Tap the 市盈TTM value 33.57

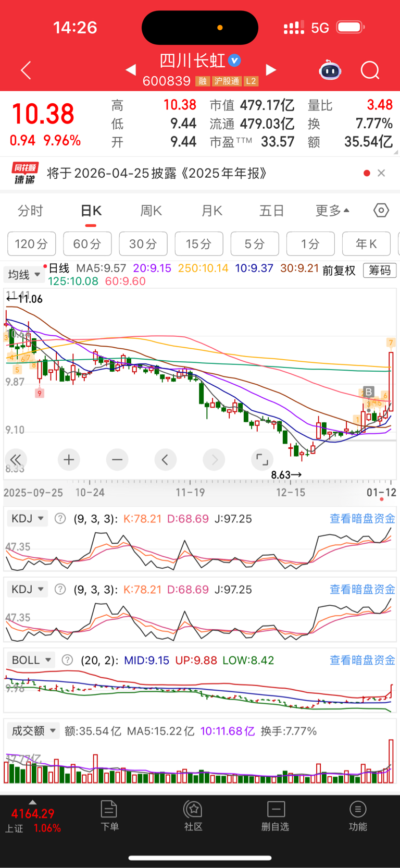point(278,142)
